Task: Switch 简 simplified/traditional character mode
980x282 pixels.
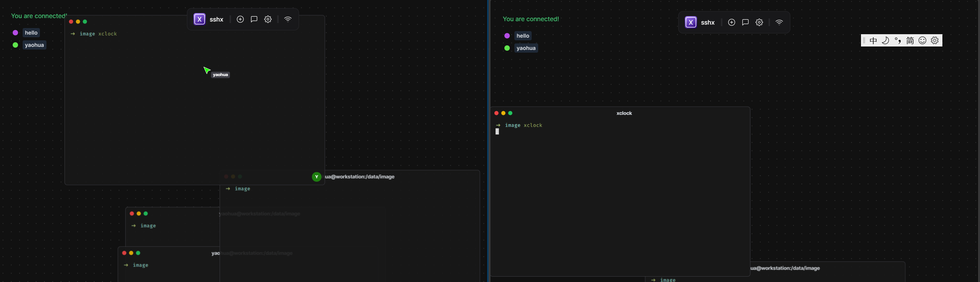Action: [x=910, y=40]
